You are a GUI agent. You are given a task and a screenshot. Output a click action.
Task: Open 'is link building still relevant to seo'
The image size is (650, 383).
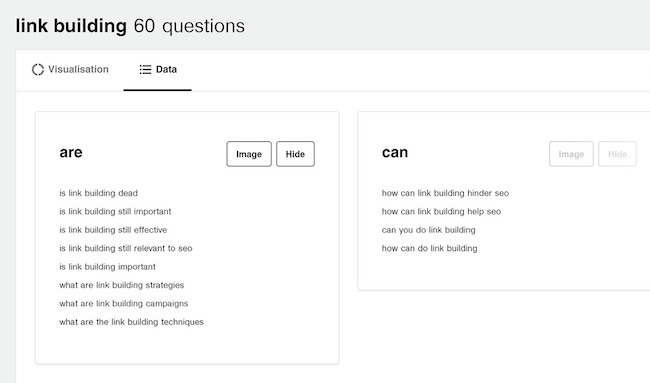click(126, 248)
